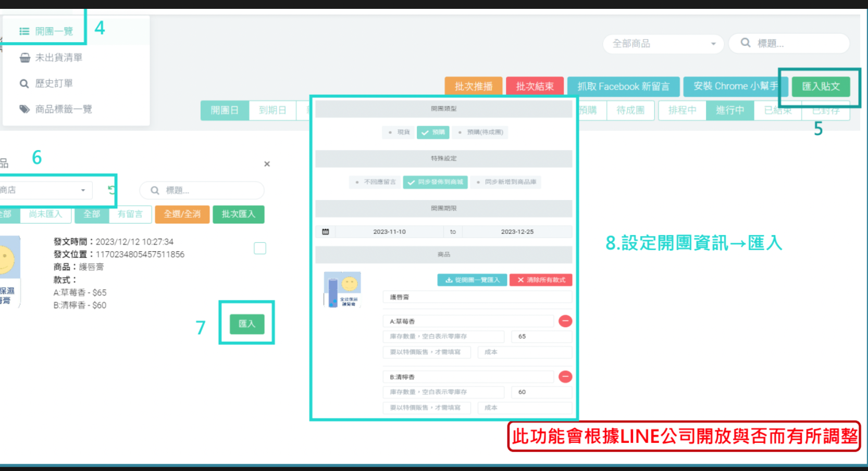Click the price field showing 60
The image size is (868, 471).
542,392
